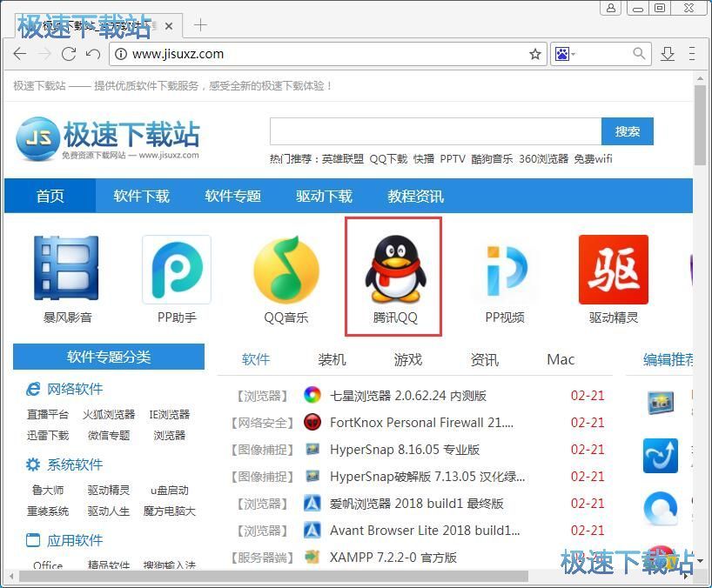
Task: Open the 鲁大师 topic link
Action: coord(48,490)
